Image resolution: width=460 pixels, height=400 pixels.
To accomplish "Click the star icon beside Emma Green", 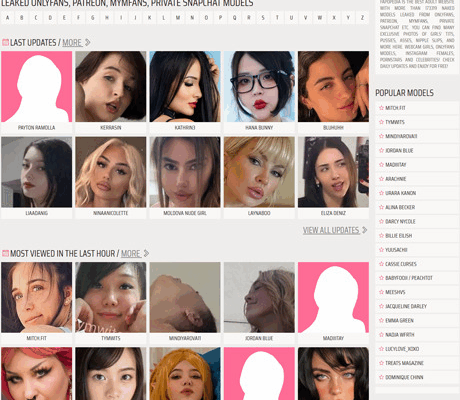I will [381, 320].
